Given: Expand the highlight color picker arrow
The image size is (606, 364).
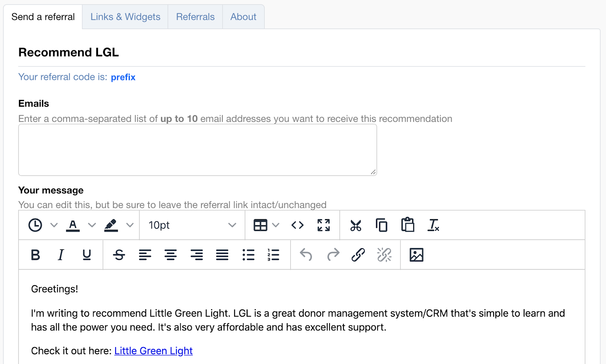Looking at the screenshot, I should coord(130,225).
